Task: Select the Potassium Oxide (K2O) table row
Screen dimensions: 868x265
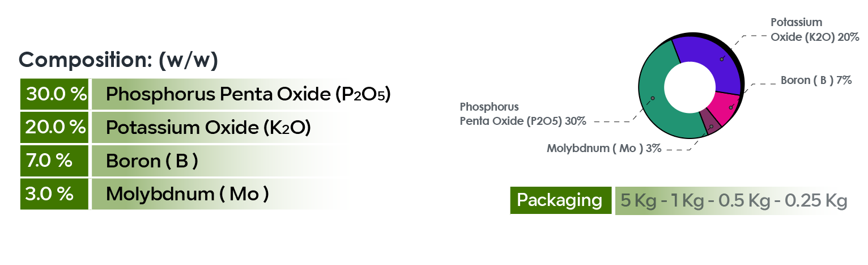Action: [208, 127]
